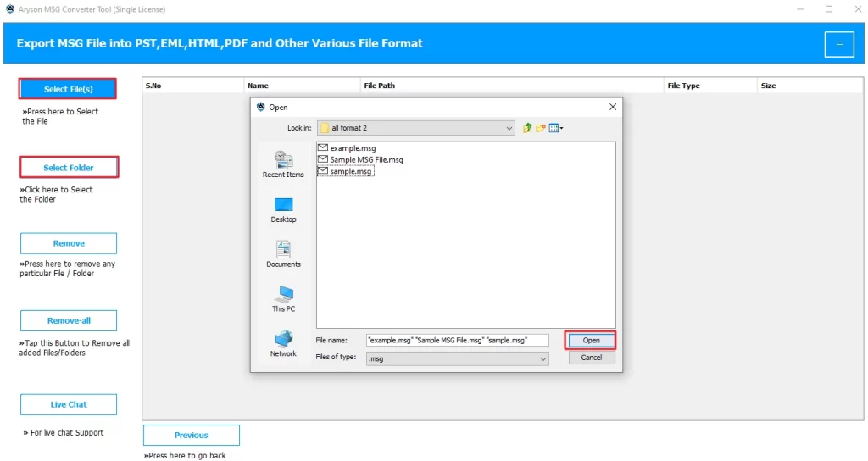The image size is (868, 461).
Task: Click the Select File(s) button
Action: tap(68, 89)
